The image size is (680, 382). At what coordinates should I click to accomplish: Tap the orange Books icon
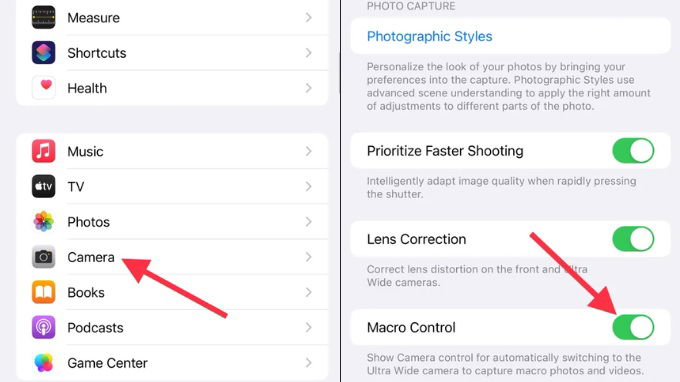pos(43,292)
